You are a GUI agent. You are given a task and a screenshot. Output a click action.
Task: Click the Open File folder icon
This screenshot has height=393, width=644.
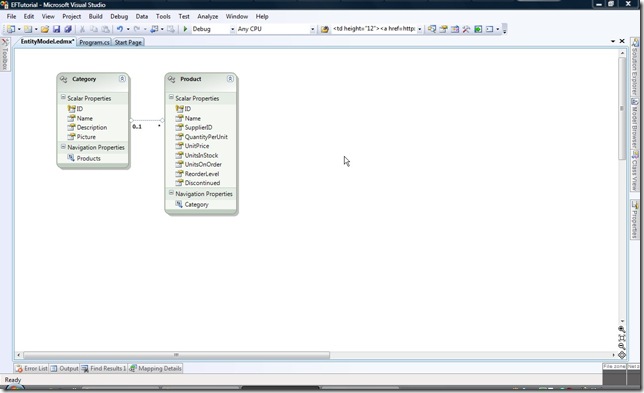[x=45, y=29]
